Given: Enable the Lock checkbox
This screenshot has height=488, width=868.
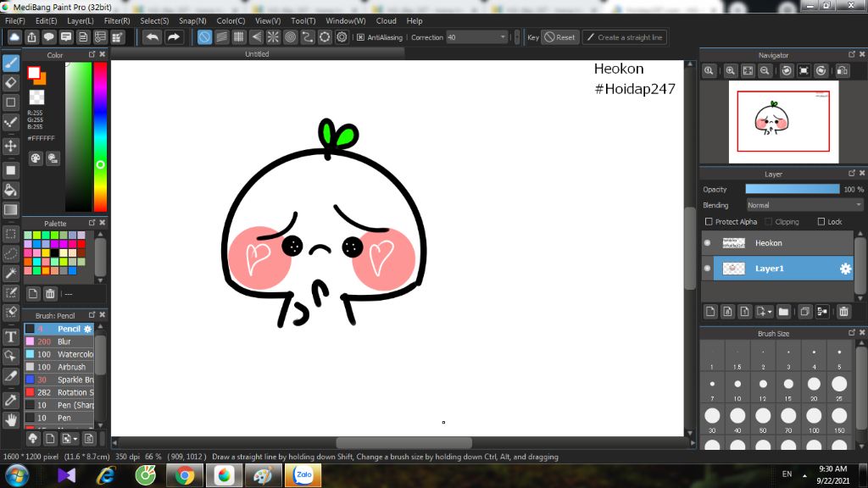Looking at the screenshot, I should (x=821, y=221).
